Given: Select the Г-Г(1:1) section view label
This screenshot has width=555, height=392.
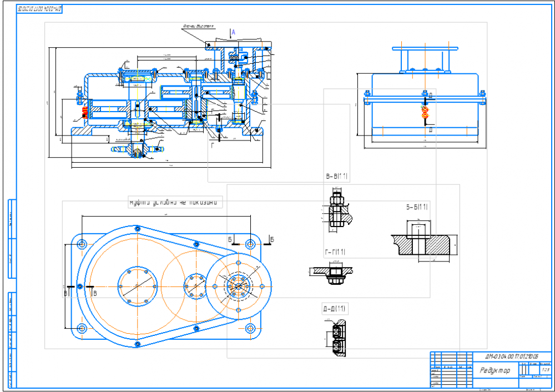Looking at the screenshot, I should point(335,252).
